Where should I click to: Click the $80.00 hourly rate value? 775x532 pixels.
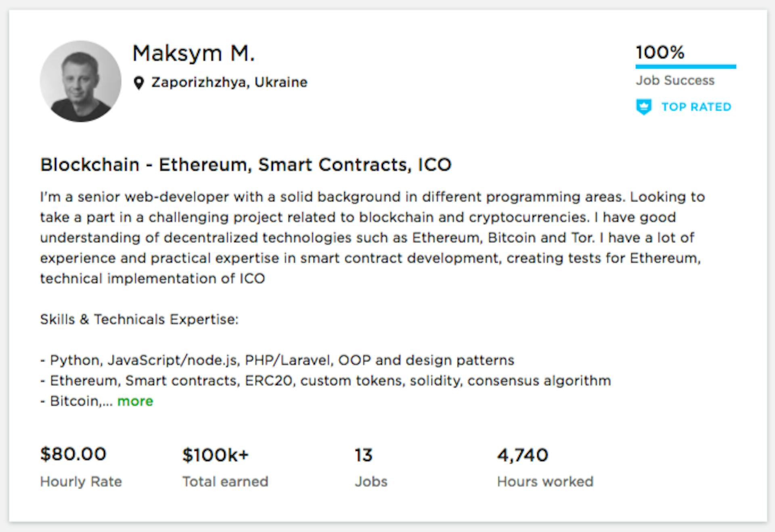73,454
